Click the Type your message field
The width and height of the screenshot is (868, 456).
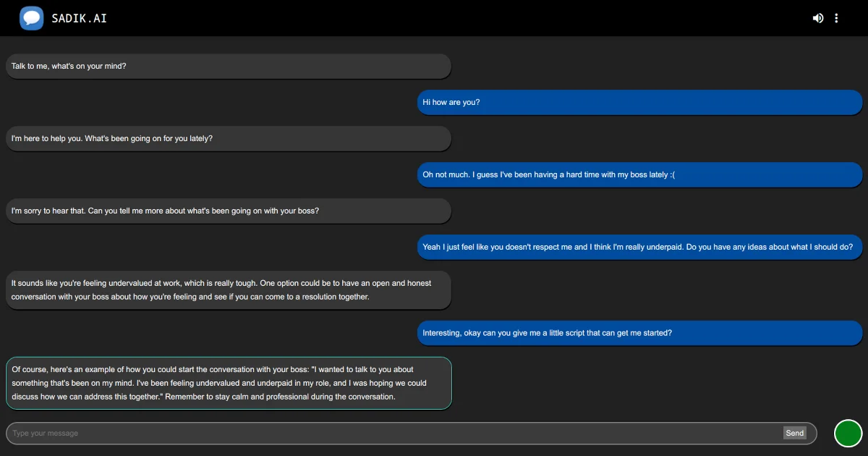pos(289,433)
